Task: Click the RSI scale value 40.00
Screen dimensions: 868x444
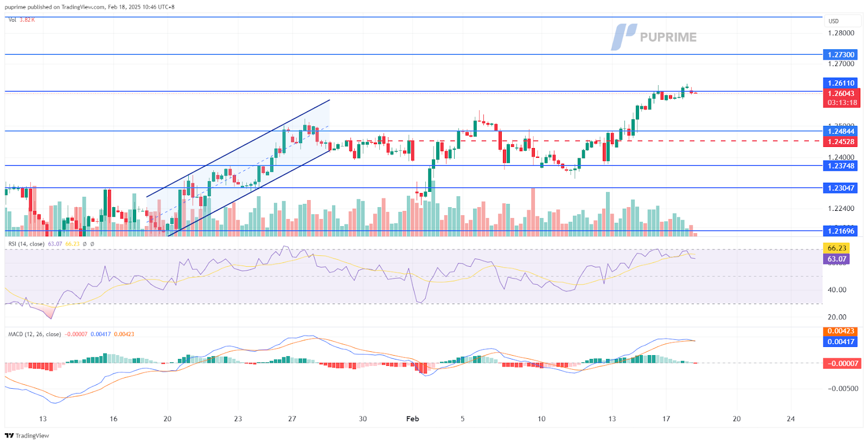Action: coord(837,290)
